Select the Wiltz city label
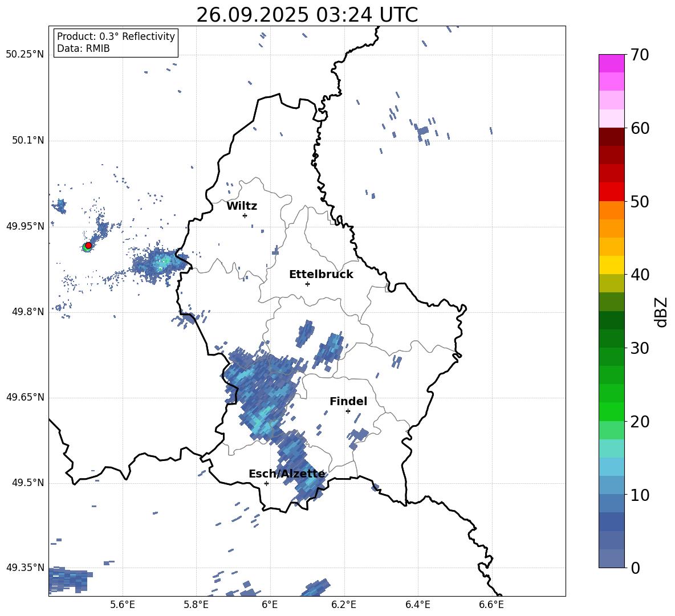 242,206
